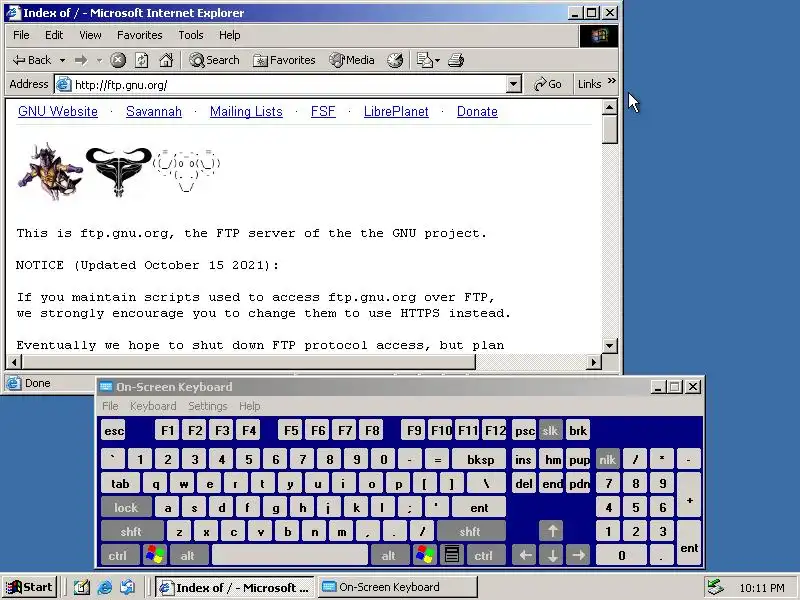Open the On-Screen Keyboard Settings menu
Screen dimensions: 800x600
point(208,406)
